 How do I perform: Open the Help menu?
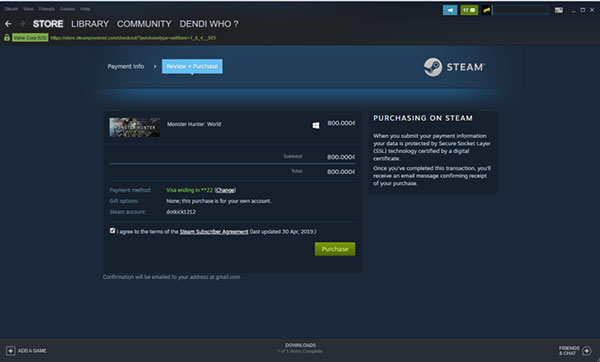pos(85,9)
